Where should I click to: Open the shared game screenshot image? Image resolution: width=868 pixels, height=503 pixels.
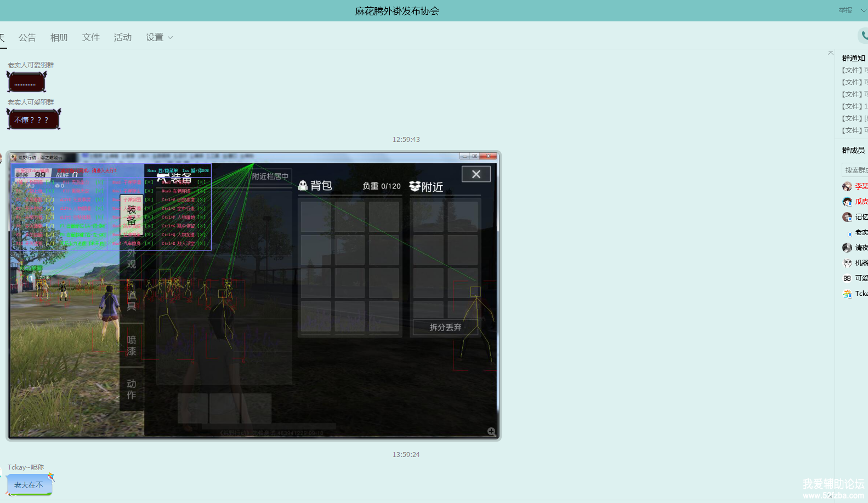pos(253,296)
